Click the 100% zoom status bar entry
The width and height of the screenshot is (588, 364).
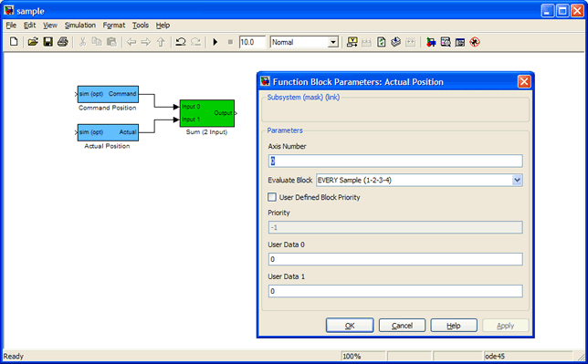(x=352, y=356)
